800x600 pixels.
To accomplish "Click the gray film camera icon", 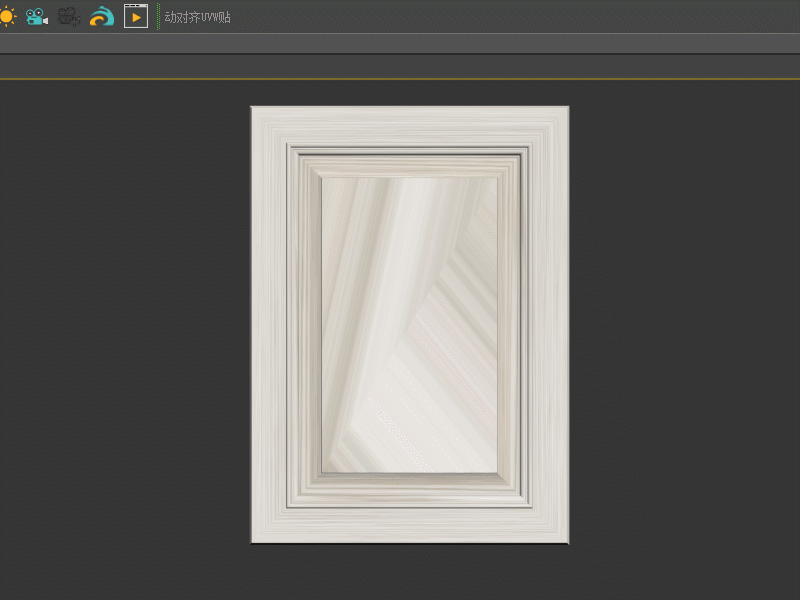I will tap(69, 16).
